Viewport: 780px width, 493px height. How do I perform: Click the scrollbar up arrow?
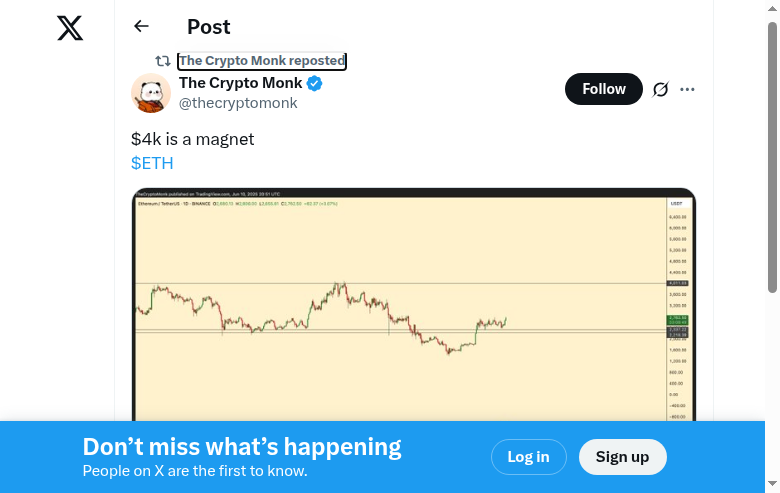point(772,8)
